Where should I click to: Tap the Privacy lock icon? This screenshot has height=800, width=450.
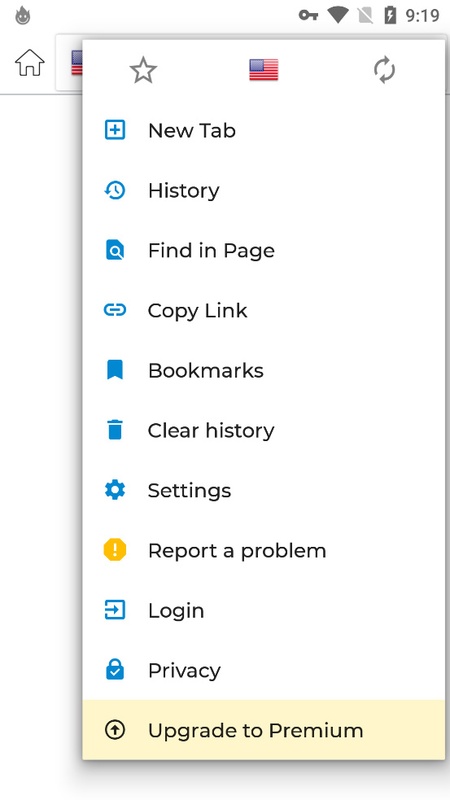tap(115, 669)
